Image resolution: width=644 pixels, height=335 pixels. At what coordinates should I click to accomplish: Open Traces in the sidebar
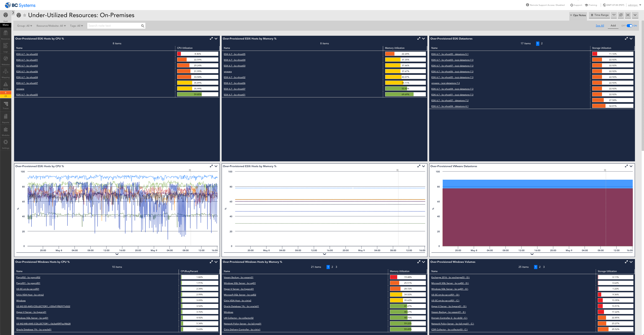(6, 105)
